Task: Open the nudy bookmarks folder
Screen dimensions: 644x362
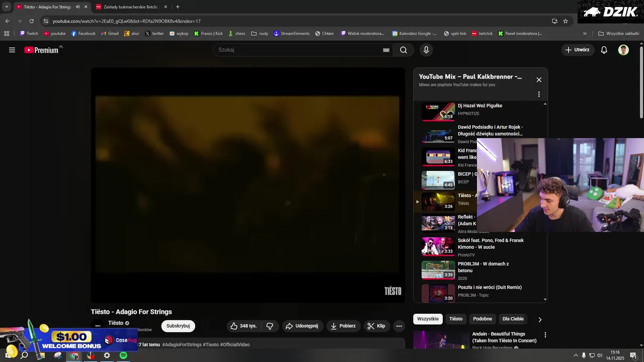Action: pos(260,34)
